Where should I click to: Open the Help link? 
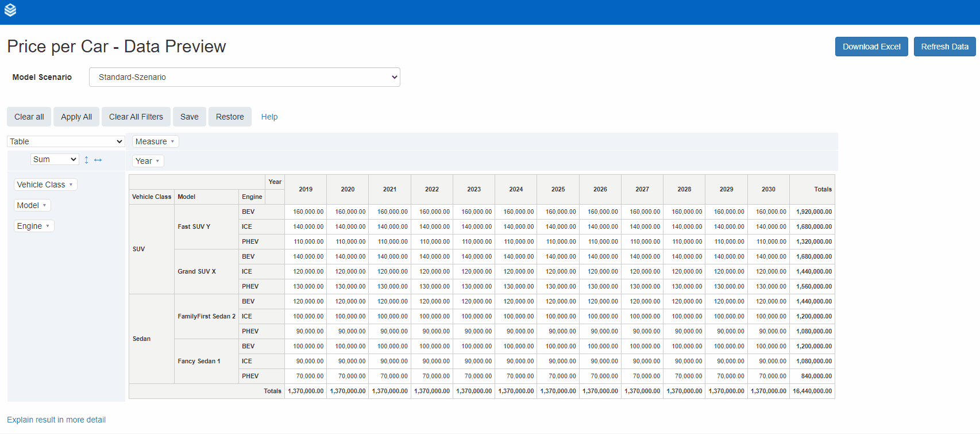click(x=269, y=117)
